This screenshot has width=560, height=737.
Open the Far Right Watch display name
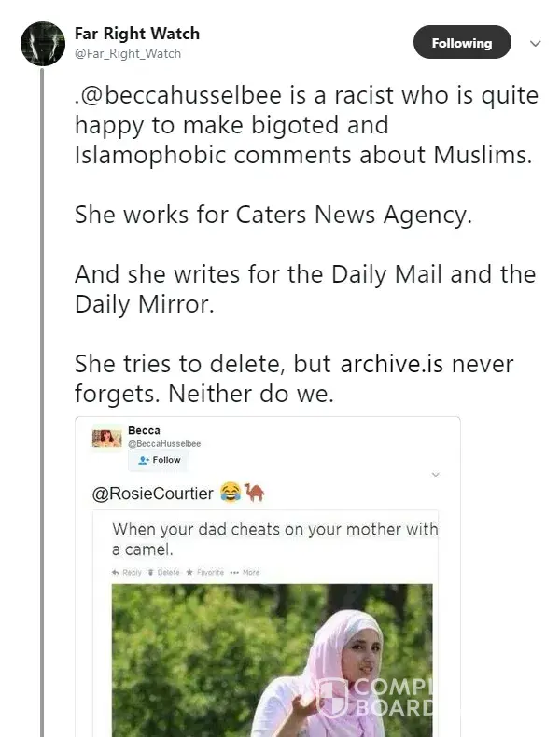(137, 33)
